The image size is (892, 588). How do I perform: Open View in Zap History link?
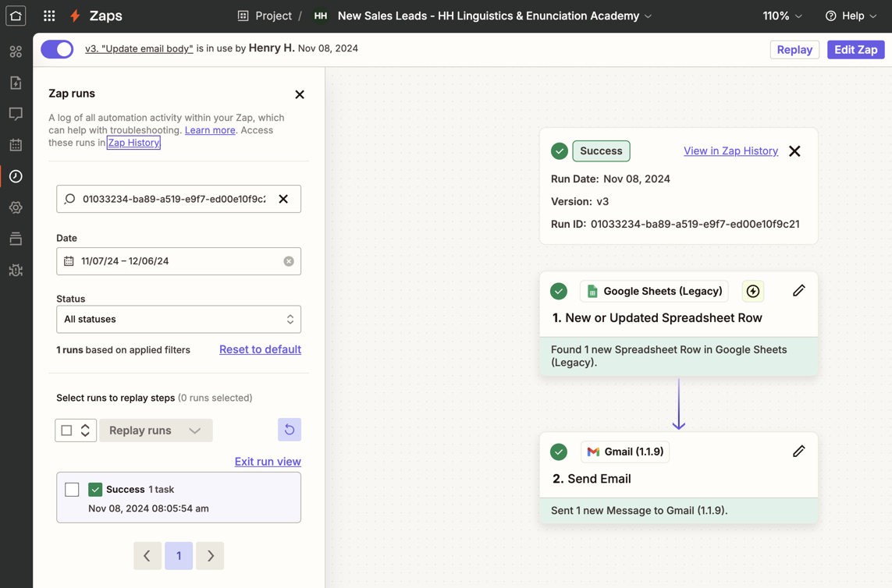point(730,151)
